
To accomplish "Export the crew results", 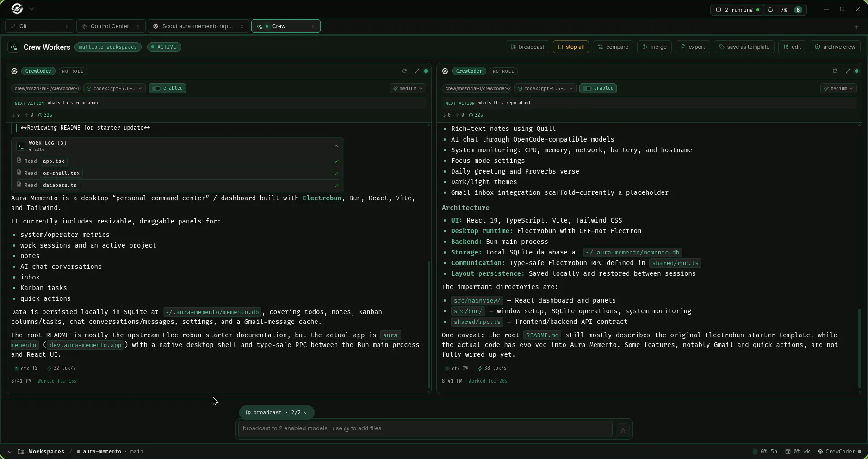I will click(693, 47).
